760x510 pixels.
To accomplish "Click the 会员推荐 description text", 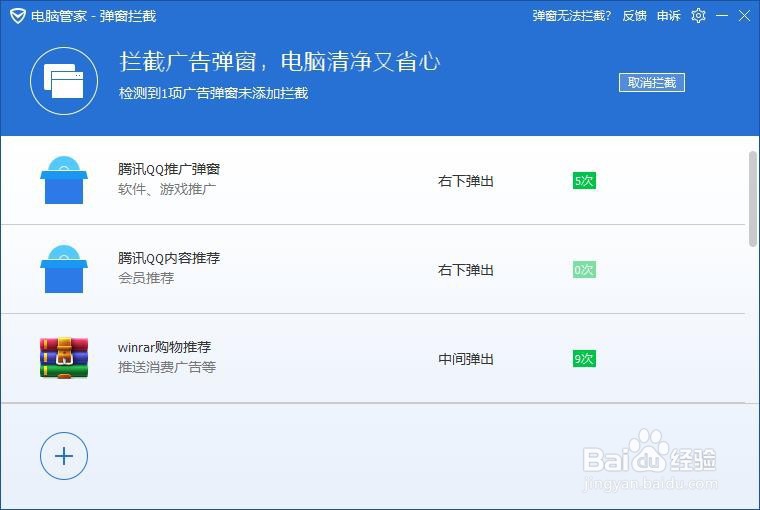I will pyautogui.click(x=146, y=278).
